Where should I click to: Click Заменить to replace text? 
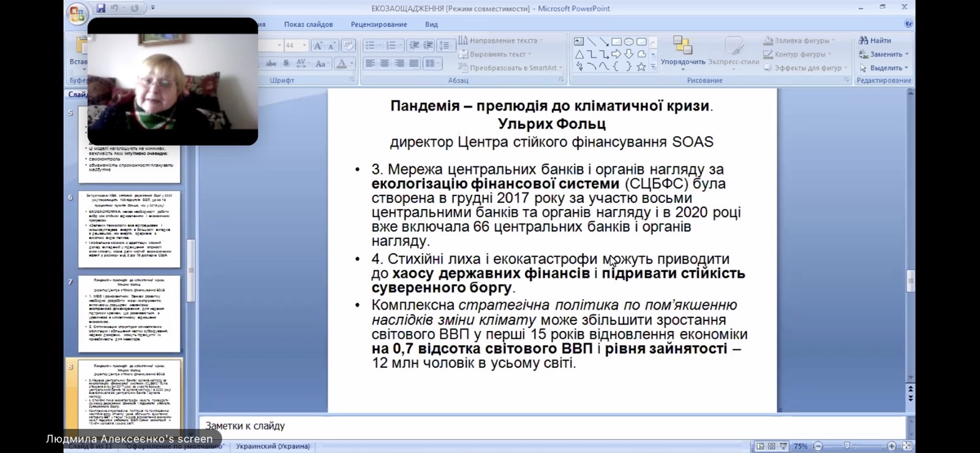pyautogui.click(x=883, y=54)
